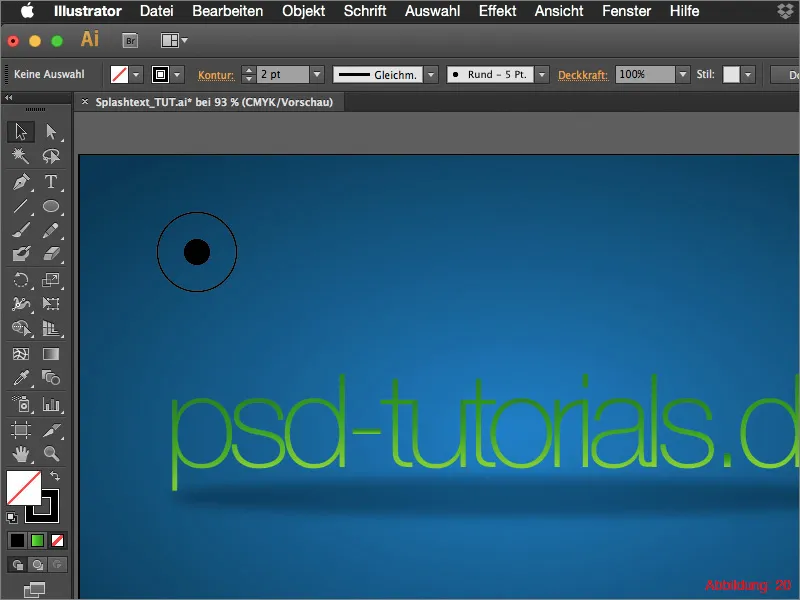Open the Kontur stroke panel link
The image size is (800, 600).
[216, 75]
